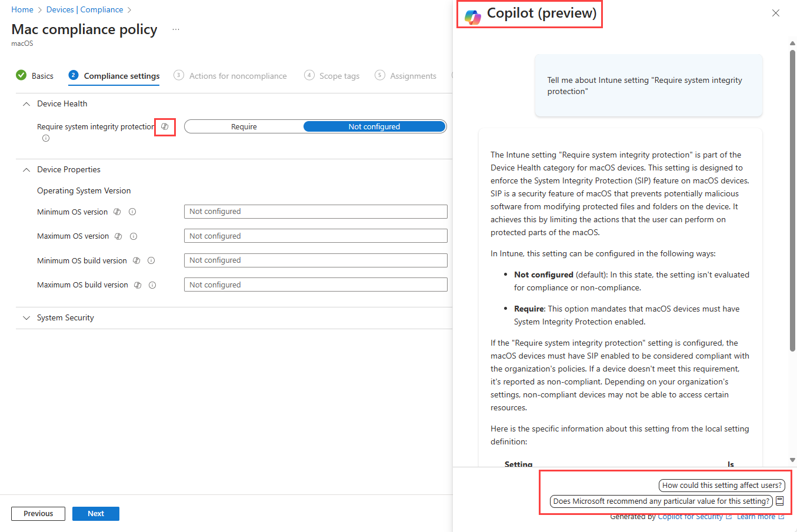Navigate to Home in the breadcrumb
This screenshot has width=797, height=532.
click(x=22, y=9)
